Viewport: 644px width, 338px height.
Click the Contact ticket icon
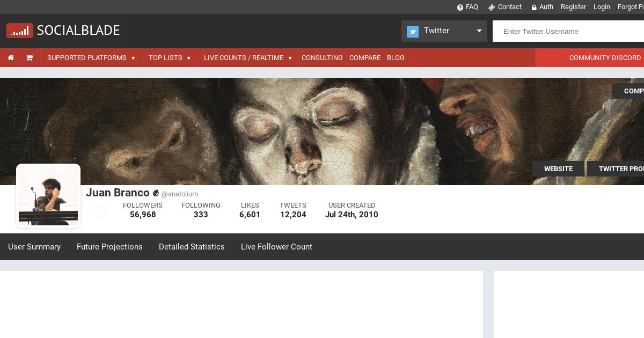click(x=491, y=8)
